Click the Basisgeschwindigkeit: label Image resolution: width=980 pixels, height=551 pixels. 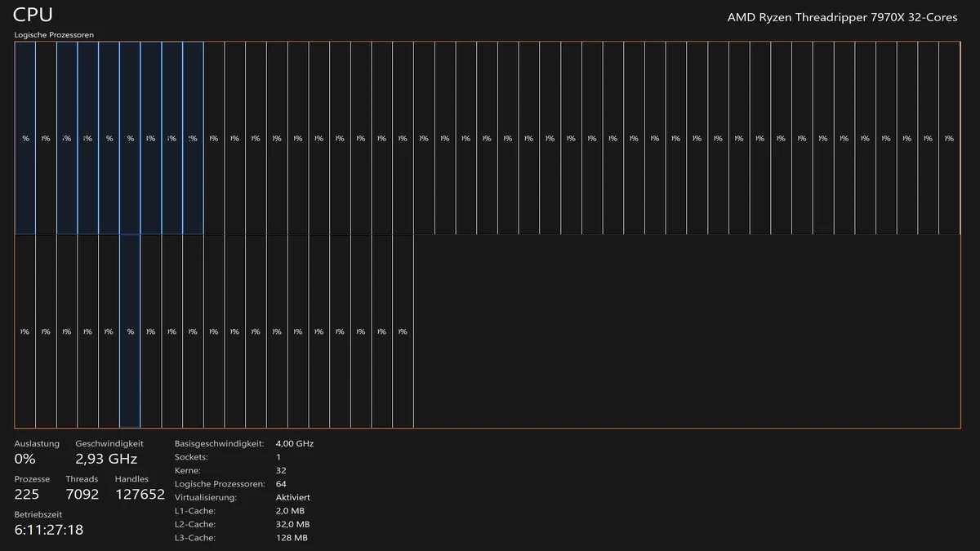pyautogui.click(x=219, y=443)
